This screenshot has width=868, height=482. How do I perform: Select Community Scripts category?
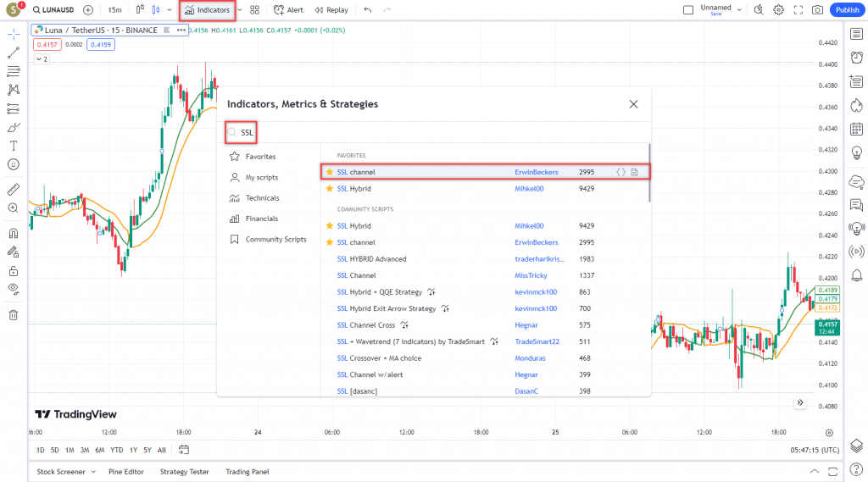(275, 240)
